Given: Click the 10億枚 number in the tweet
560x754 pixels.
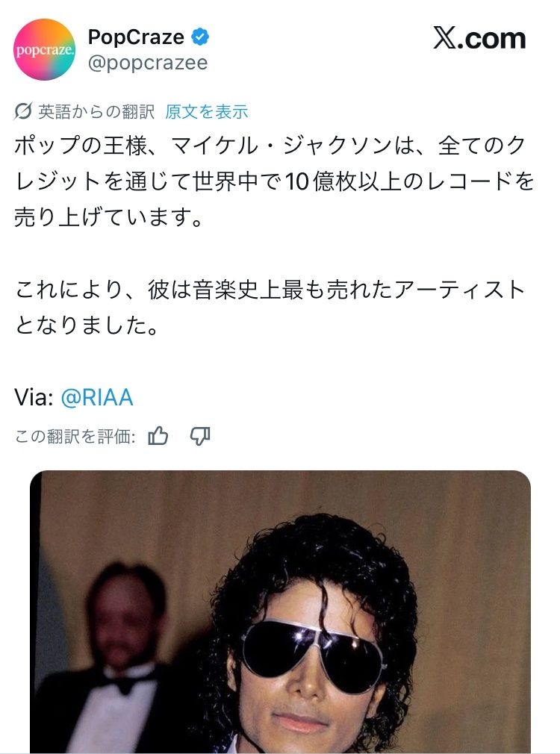Looking at the screenshot, I should 320,181.
